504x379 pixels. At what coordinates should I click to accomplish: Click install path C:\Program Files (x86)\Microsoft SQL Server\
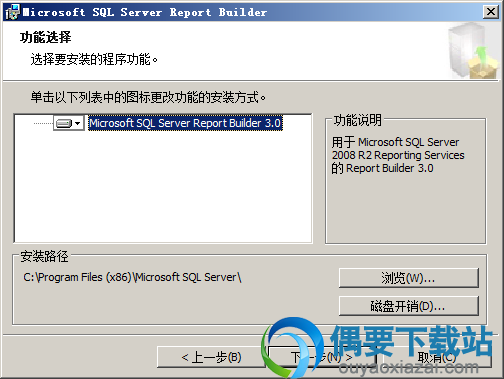pos(132,277)
